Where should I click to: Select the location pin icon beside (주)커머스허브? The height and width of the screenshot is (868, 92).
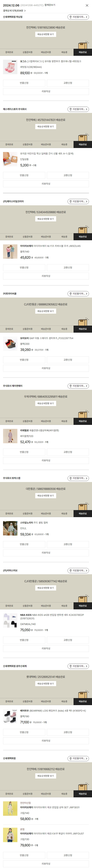pyautogui.click(x=70, y=570)
